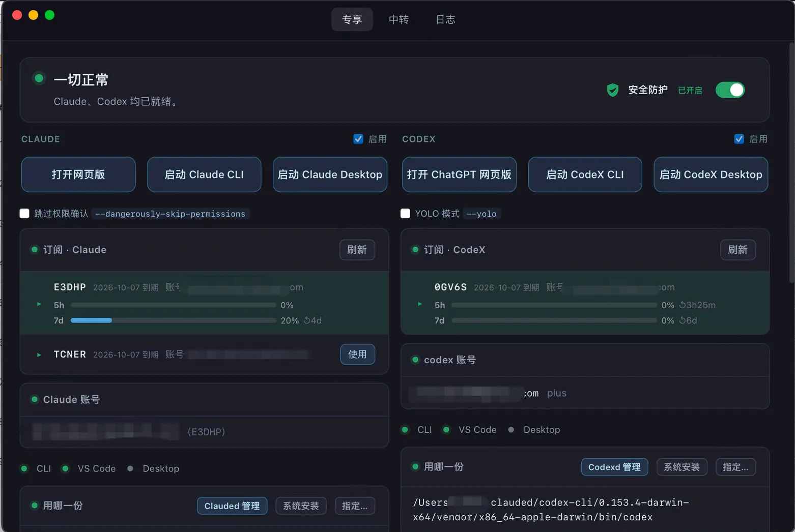
Task: Click the 6d reset timer icon
Action: (683, 320)
